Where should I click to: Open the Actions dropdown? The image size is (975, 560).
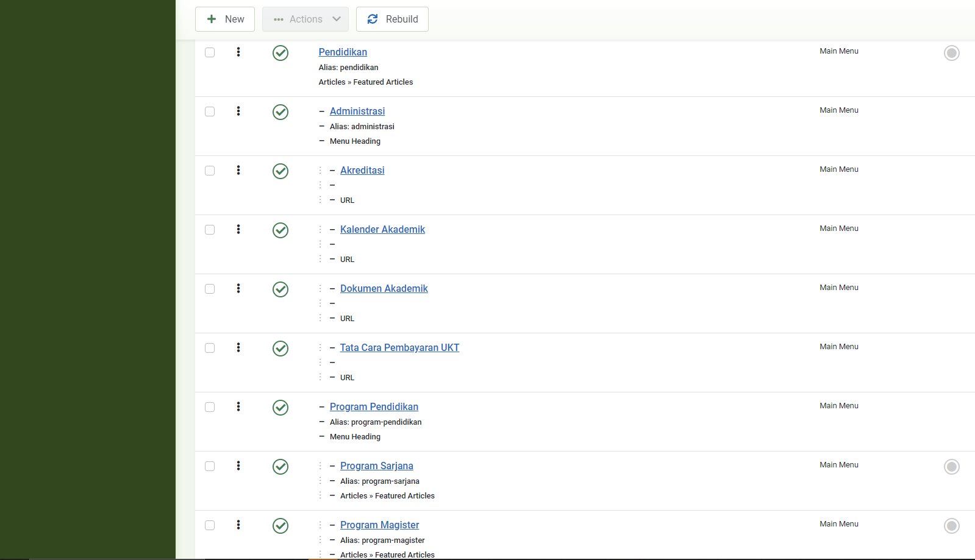pyautogui.click(x=305, y=19)
